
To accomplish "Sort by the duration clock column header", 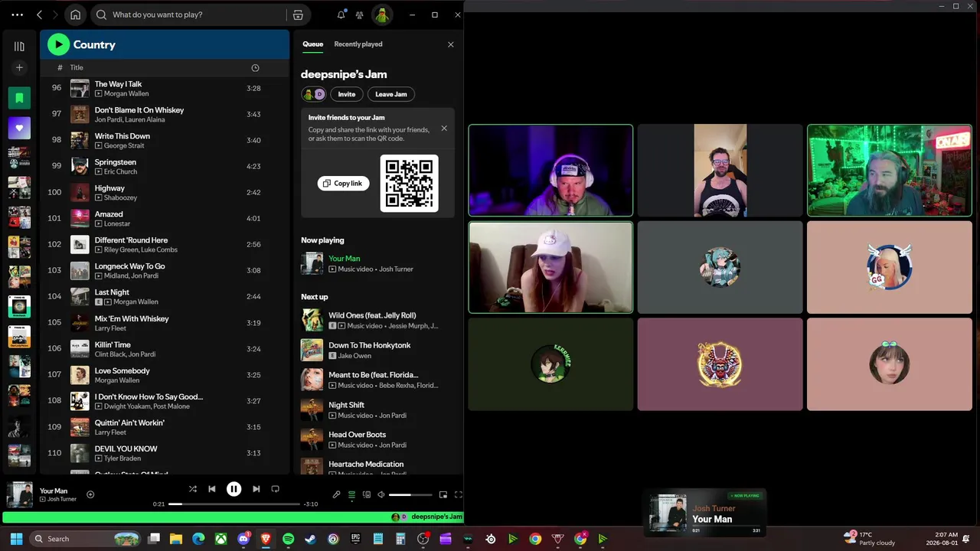I will tap(255, 67).
